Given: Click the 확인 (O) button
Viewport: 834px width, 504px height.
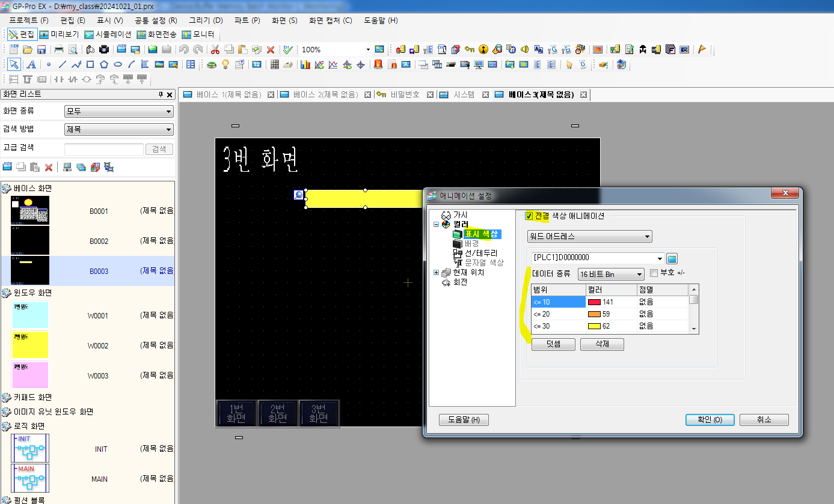Looking at the screenshot, I should click(x=710, y=420).
